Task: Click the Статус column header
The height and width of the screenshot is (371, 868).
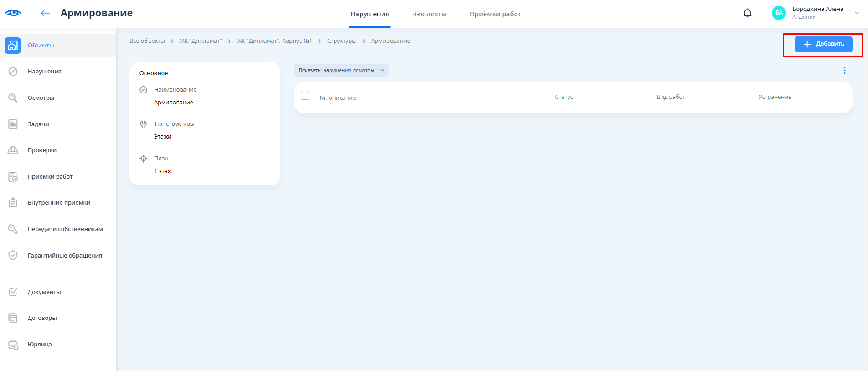Action: click(563, 97)
